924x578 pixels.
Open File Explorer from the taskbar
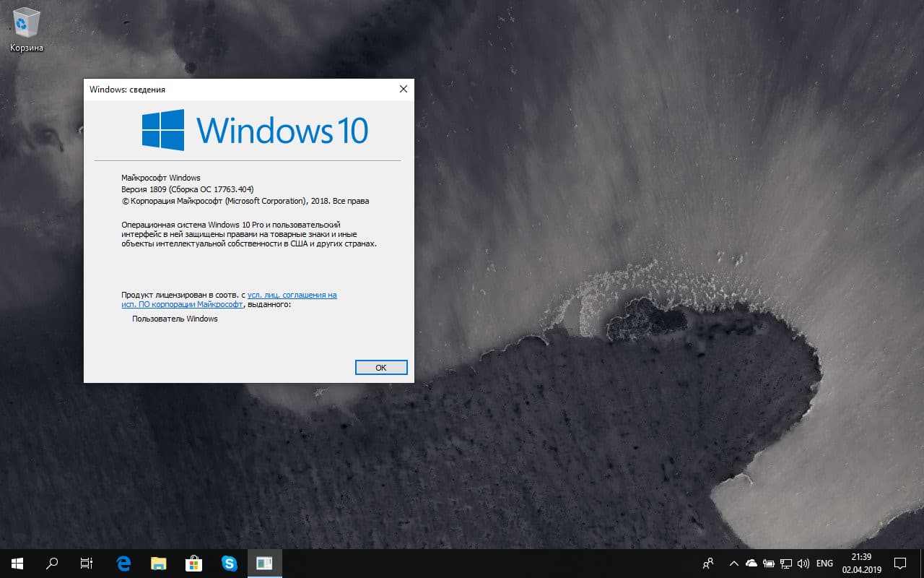coord(158,563)
